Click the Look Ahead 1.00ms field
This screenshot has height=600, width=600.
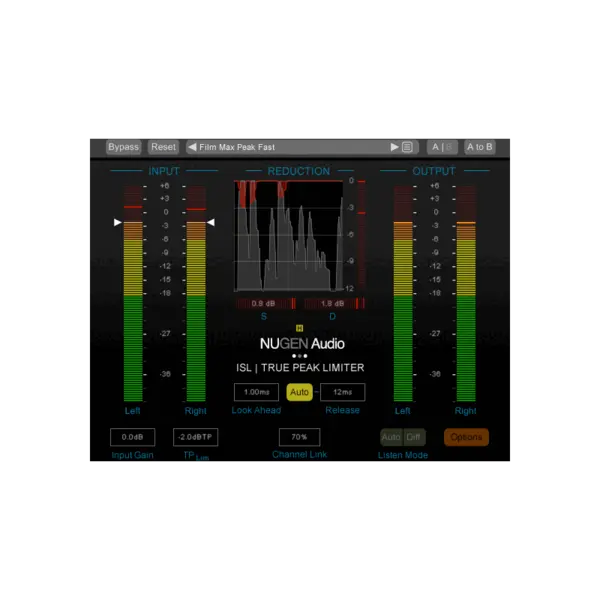click(256, 392)
